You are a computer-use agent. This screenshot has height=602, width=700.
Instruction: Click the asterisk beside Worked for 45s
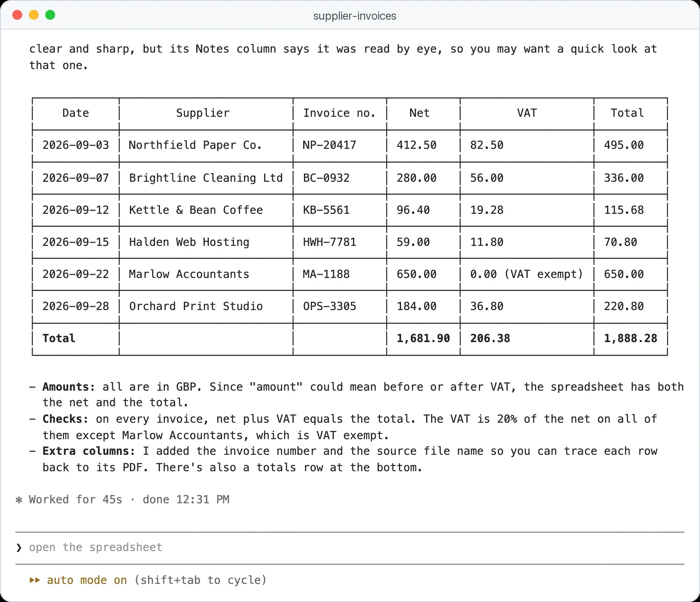pyautogui.click(x=19, y=500)
